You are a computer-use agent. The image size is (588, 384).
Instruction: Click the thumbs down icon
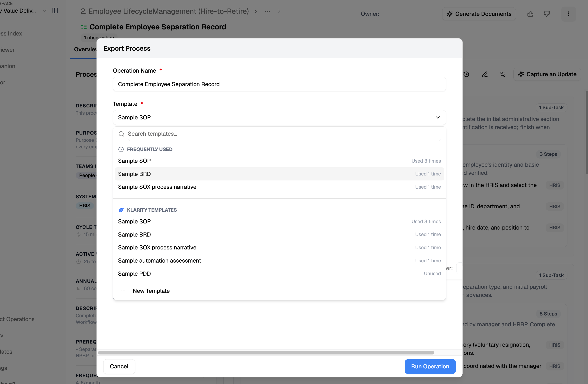pos(547,14)
